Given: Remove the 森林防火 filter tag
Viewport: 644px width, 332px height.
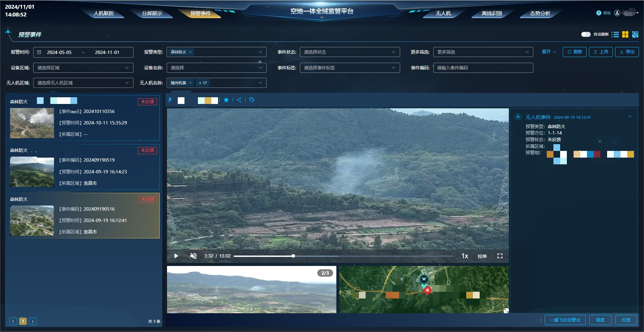Looking at the screenshot, I should pos(190,52).
